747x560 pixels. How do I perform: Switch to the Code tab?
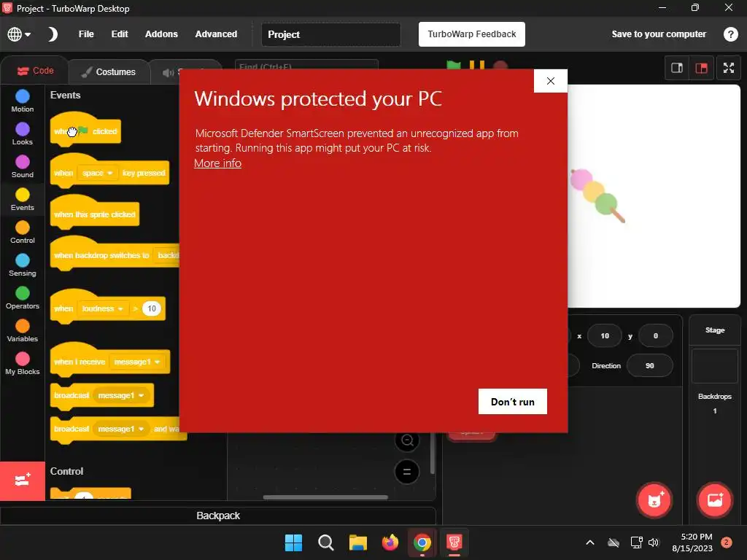[35, 71]
